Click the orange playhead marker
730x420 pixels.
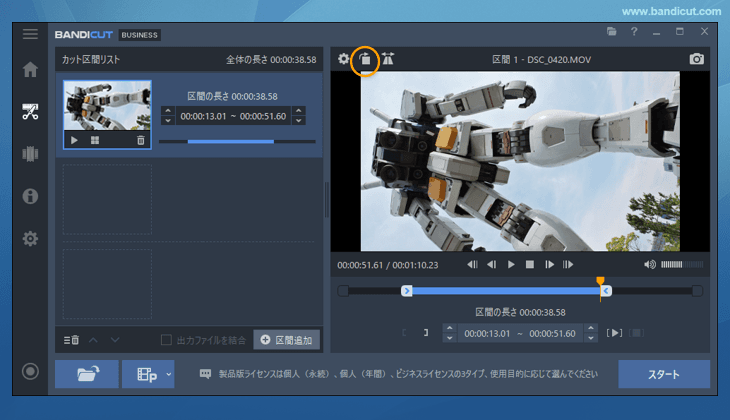tap(601, 281)
